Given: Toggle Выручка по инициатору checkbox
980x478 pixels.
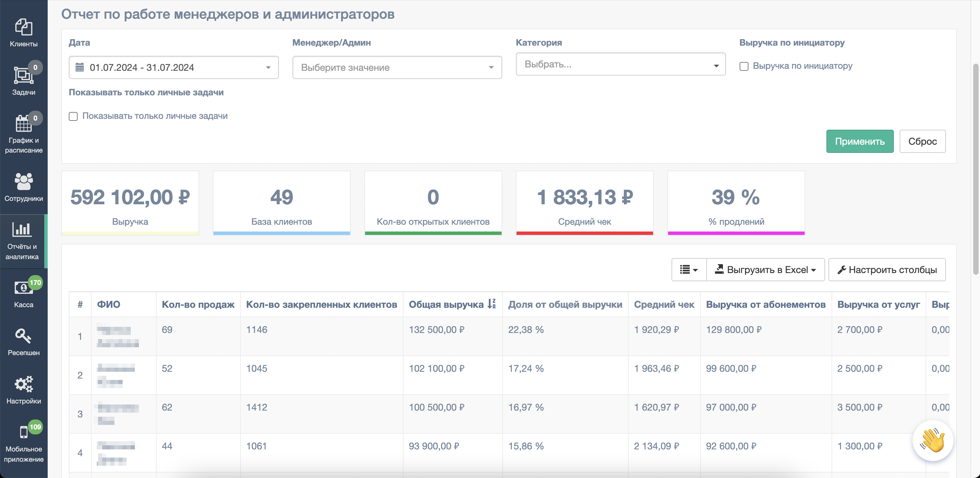Looking at the screenshot, I should point(744,66).
